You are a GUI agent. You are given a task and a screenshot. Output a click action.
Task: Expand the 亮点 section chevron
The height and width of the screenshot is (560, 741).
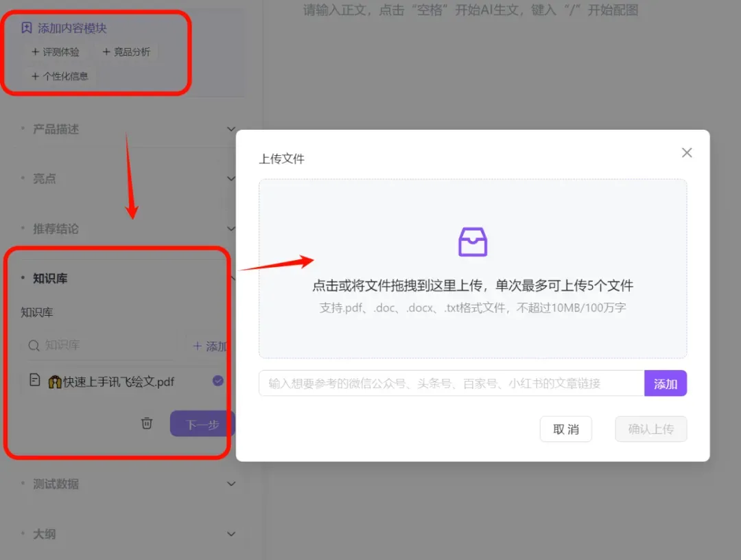pos(231,178)
